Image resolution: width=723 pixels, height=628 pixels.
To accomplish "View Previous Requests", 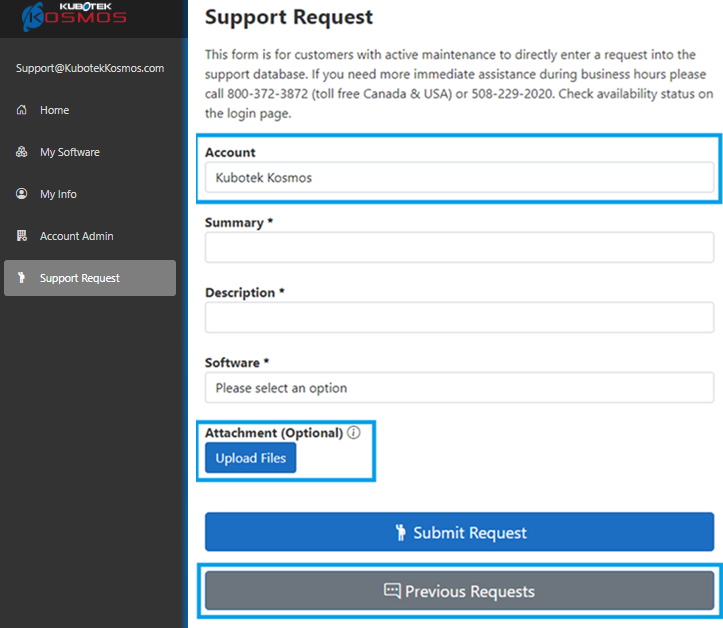I will pos(459,591).
